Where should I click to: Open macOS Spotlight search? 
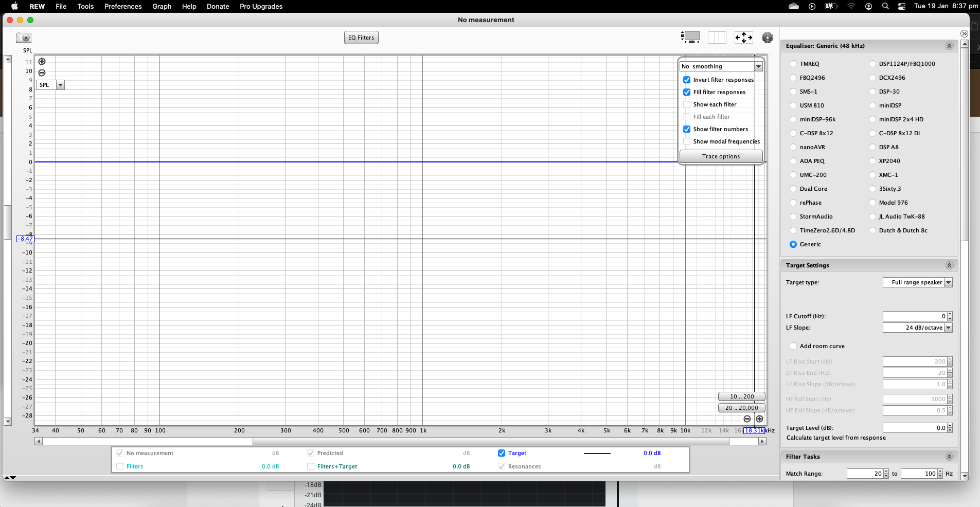pyautogui.click(x=885, y=6)
